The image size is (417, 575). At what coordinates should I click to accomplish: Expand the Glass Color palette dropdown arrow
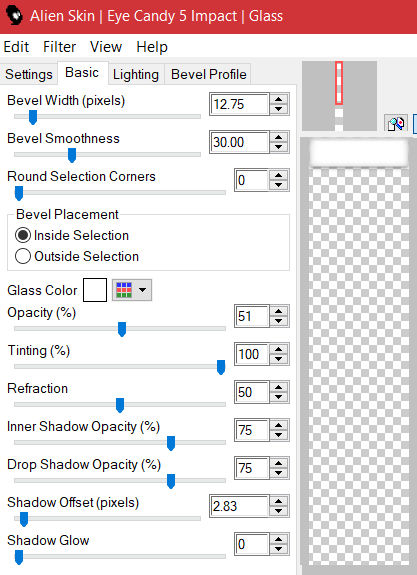click(x=143, y=290)
